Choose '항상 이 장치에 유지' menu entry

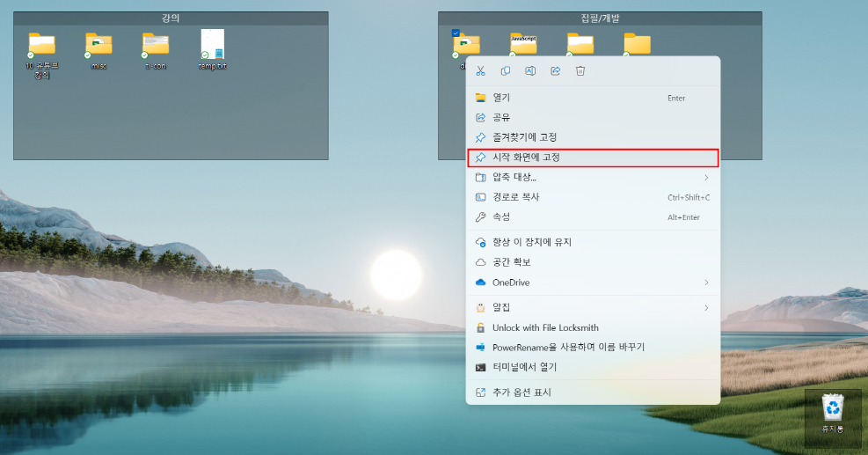click(x=593, y=242)
